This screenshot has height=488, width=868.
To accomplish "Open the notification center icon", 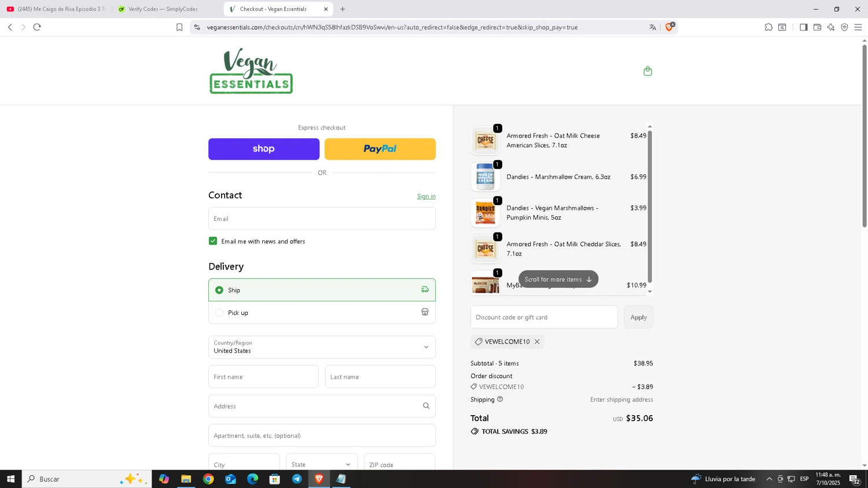I will 854,479.
